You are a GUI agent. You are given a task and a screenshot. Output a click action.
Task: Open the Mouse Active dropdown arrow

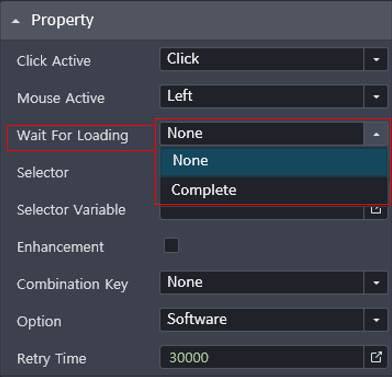click(376, 96)
